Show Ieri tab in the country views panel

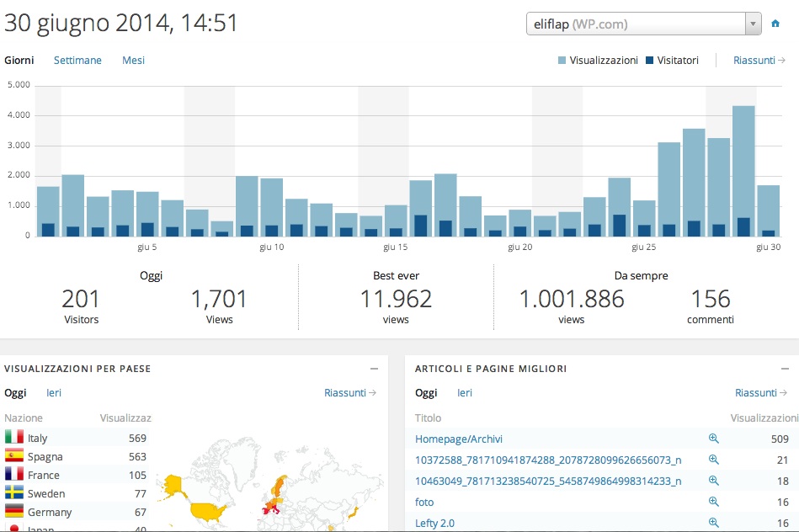coord(53,393)
